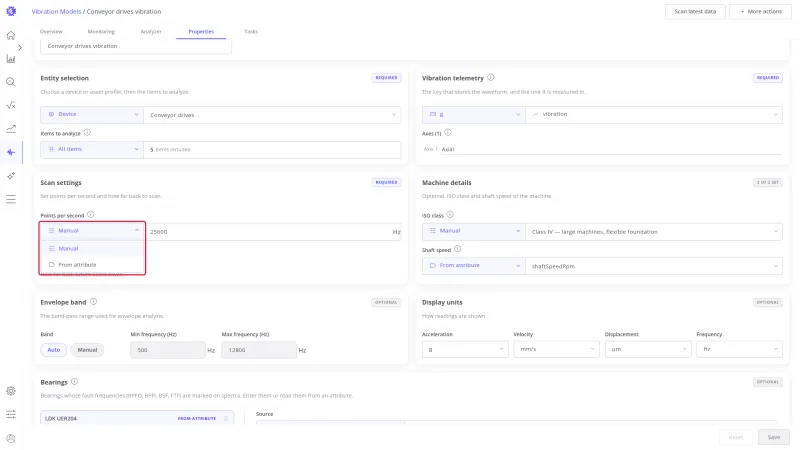Collapse the Points per second Manual dropdown
800x450 pixels.
92,231
